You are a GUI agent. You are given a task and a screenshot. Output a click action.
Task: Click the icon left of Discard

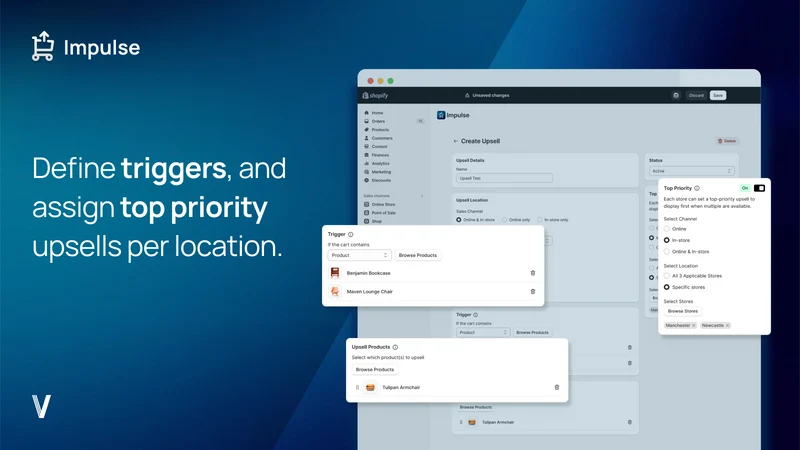click(x=676, y=95)
